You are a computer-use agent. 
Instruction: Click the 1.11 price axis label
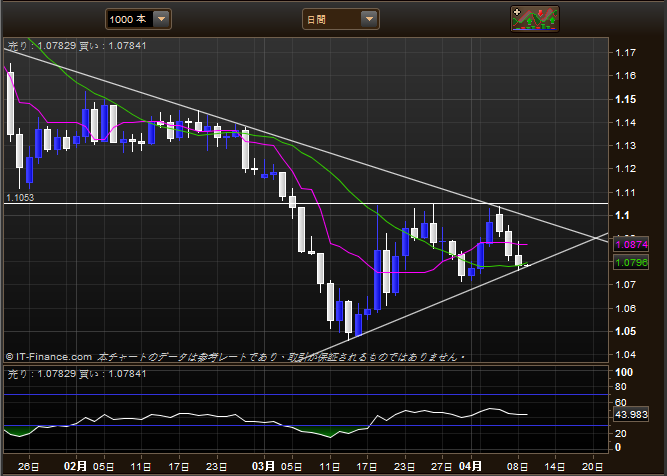[625, 192]
